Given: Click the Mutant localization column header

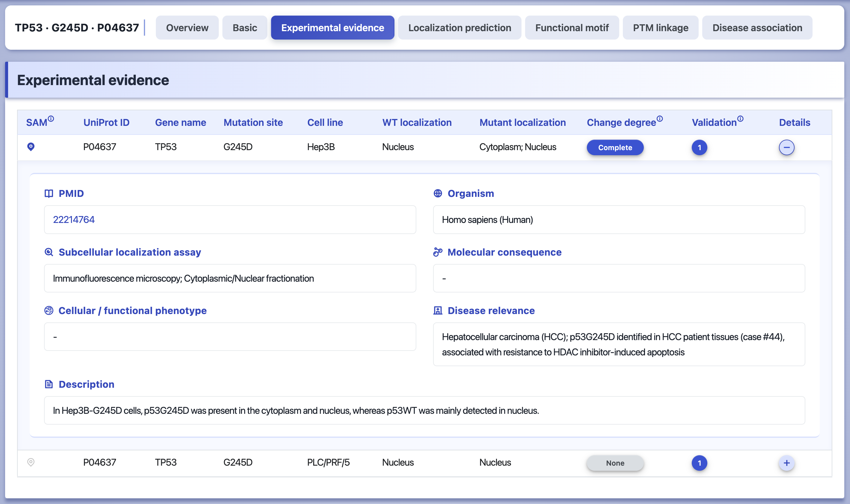Looking at the screenshot, I should point(522,123).
